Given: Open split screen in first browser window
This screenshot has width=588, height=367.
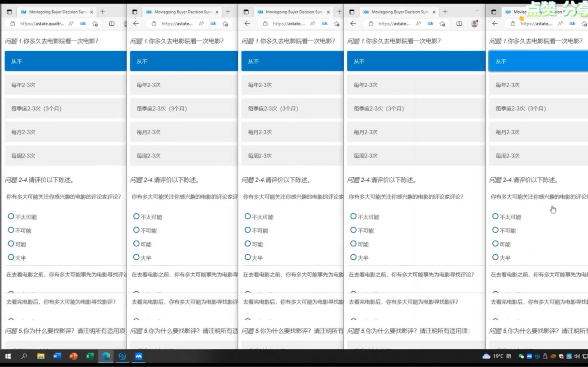Looking at the screenshot, I should [111, 24].
